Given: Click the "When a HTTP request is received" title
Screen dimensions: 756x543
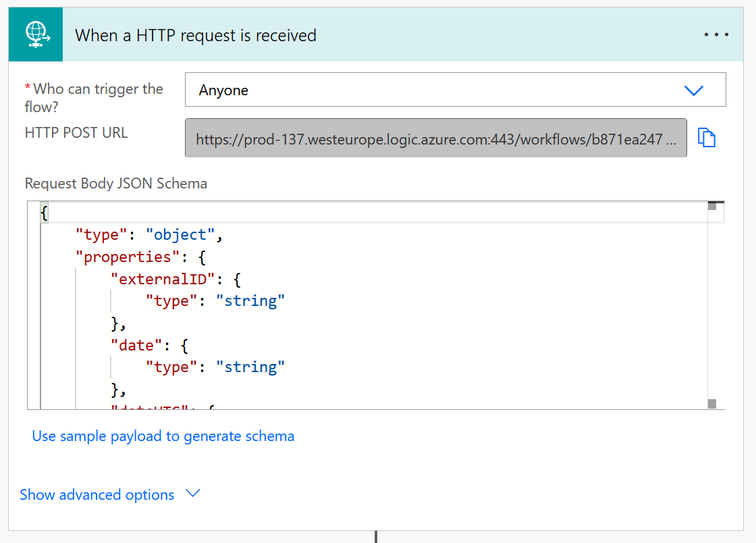Looking at the screenshot, I should [196, 35].
